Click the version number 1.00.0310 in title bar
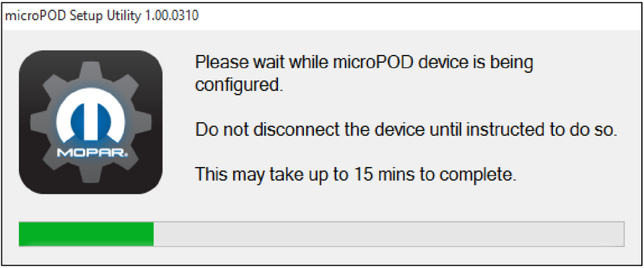Screen dimensions: 644x268 point(170,16)
